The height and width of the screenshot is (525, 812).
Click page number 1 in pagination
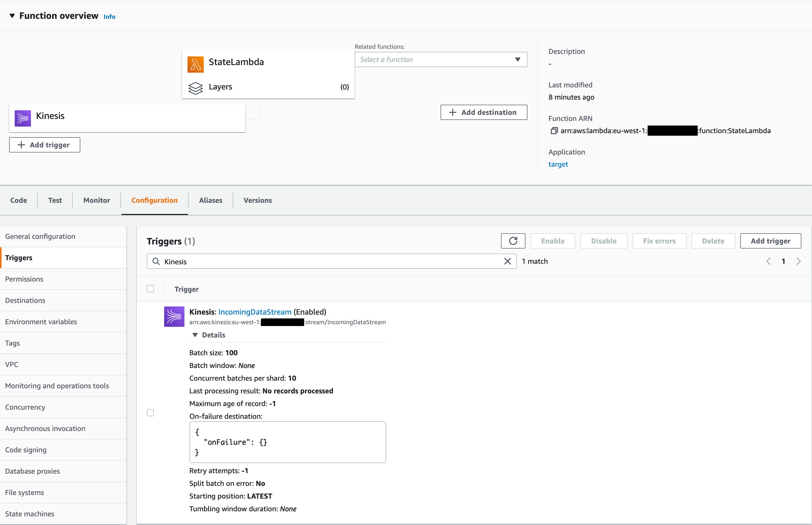click(x=783, y=261)
